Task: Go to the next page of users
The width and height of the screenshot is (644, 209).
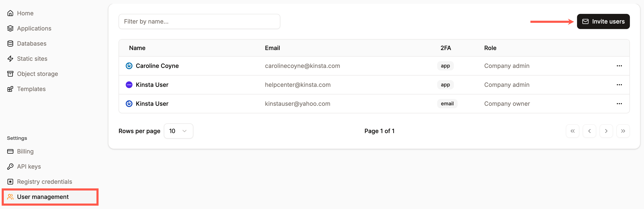Action: point(606,131)
